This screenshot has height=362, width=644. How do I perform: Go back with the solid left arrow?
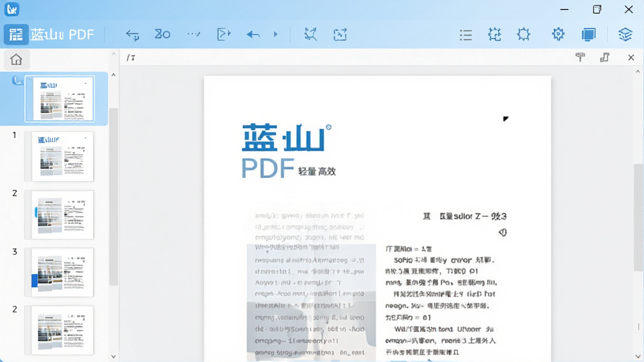click(253, 35)
